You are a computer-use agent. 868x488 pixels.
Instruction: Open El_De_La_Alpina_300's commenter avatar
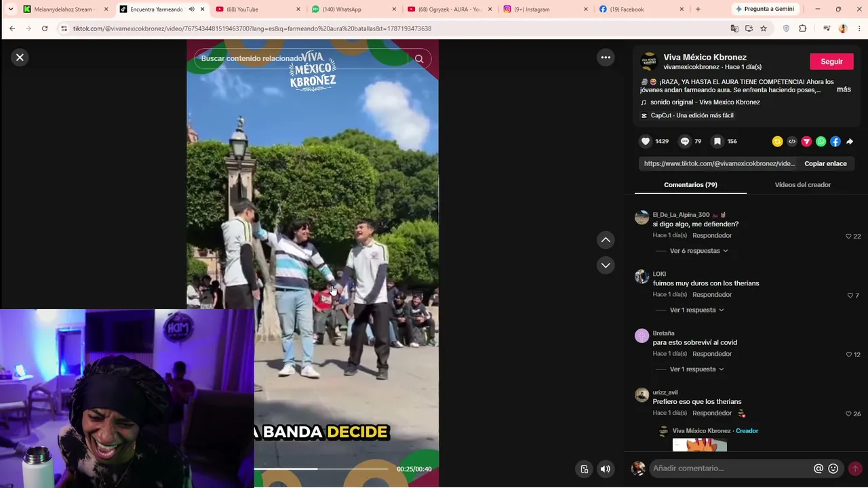pos(642,218)
